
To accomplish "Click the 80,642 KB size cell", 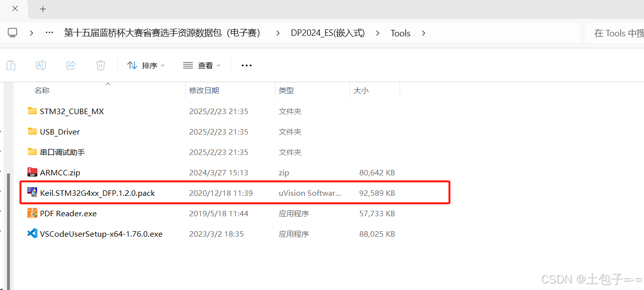I will pyautogui.click(x=377, y=172).
